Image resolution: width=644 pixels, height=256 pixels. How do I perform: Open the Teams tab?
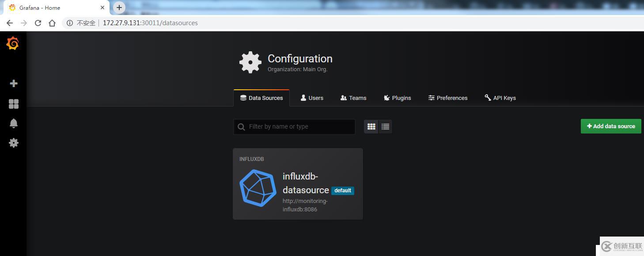[353, 98]
